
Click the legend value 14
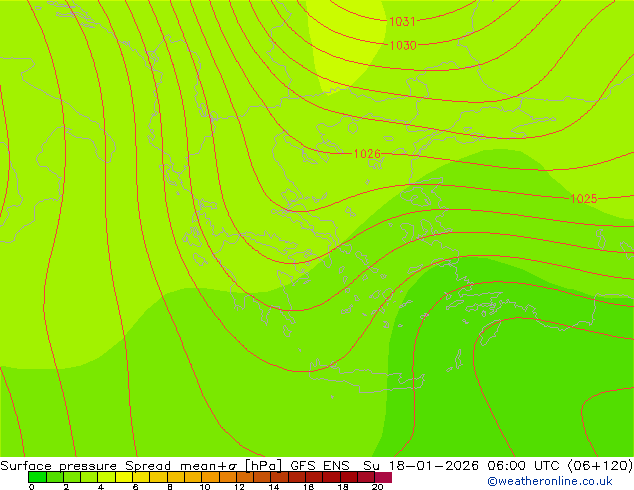pos(274,487)
